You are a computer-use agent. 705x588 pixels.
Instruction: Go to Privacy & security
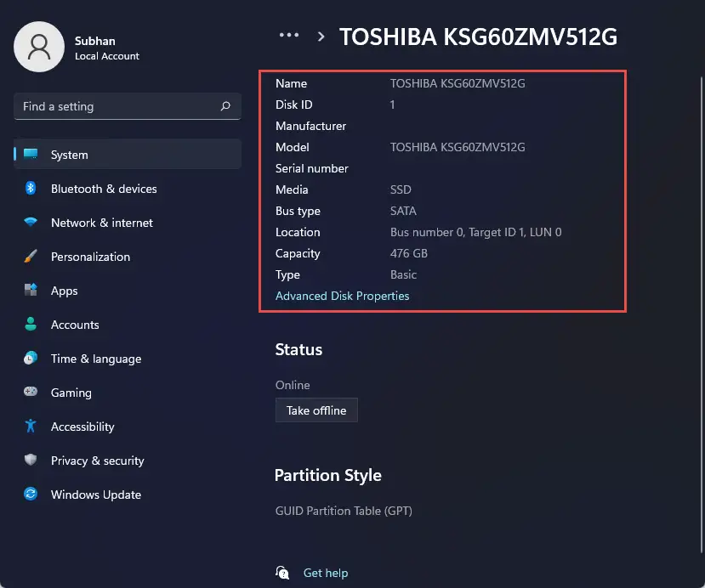pyautogui.click(x=128, y=461)
